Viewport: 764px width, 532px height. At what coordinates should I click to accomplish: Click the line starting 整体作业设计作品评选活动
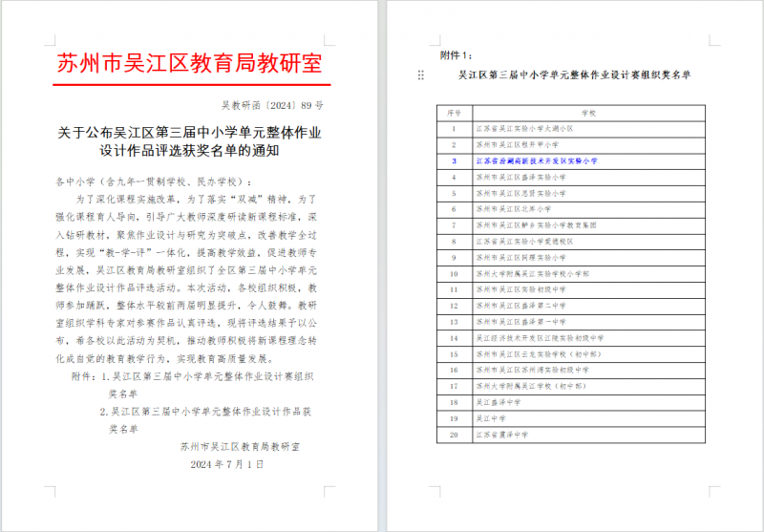coord(186,287)
